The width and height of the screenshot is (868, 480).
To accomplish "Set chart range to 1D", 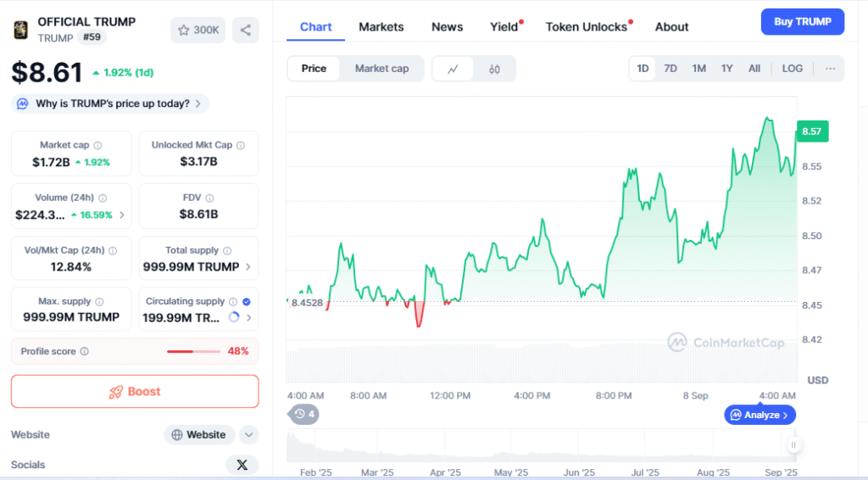I will click(x=643, y=69).
